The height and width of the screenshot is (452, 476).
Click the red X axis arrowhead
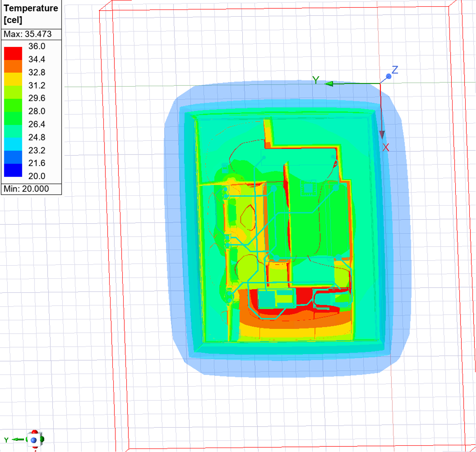click(382, 134)
